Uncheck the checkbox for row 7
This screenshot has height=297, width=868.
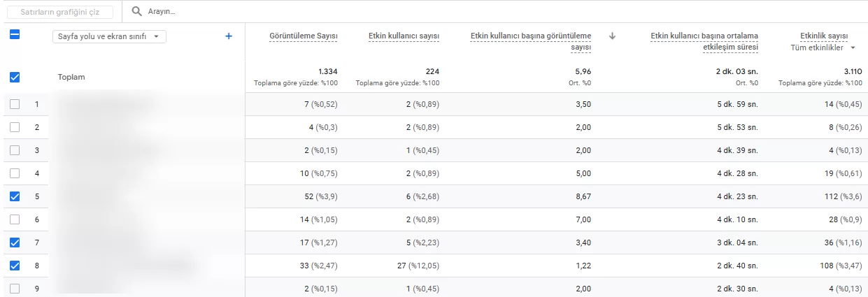[x=15, y=242]
